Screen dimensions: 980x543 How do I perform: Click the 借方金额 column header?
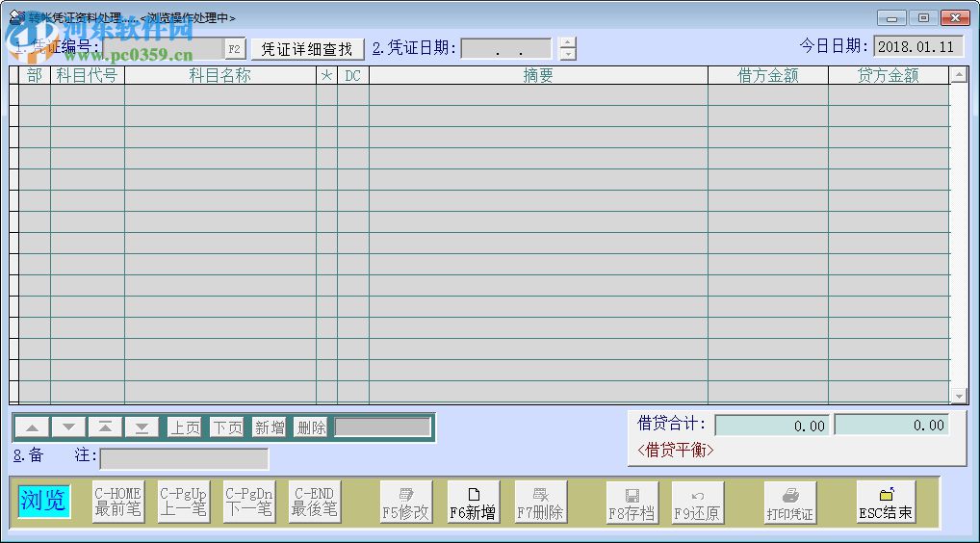768,76
